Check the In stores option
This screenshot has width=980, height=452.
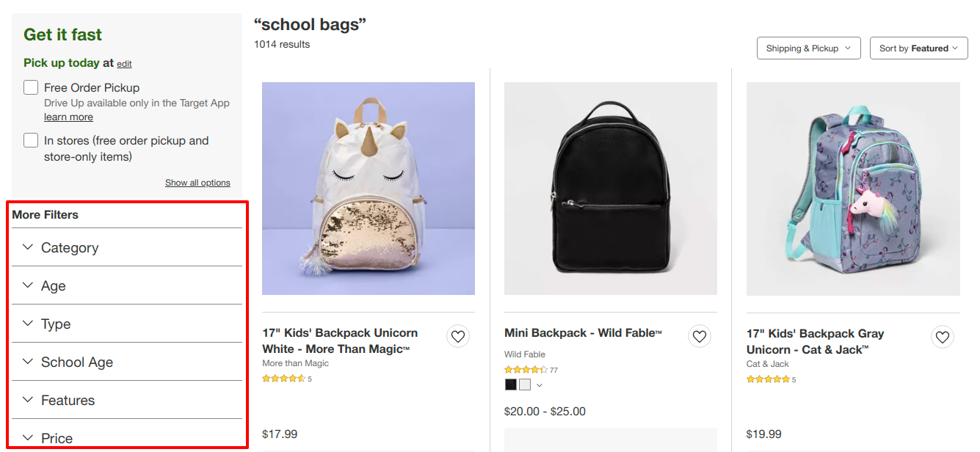coord(31,140)
